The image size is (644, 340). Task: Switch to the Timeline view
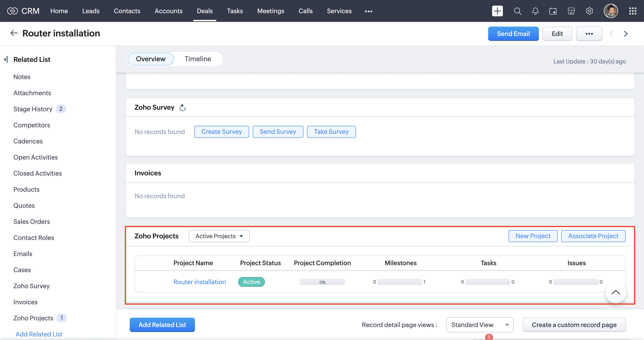coord(198,59)
